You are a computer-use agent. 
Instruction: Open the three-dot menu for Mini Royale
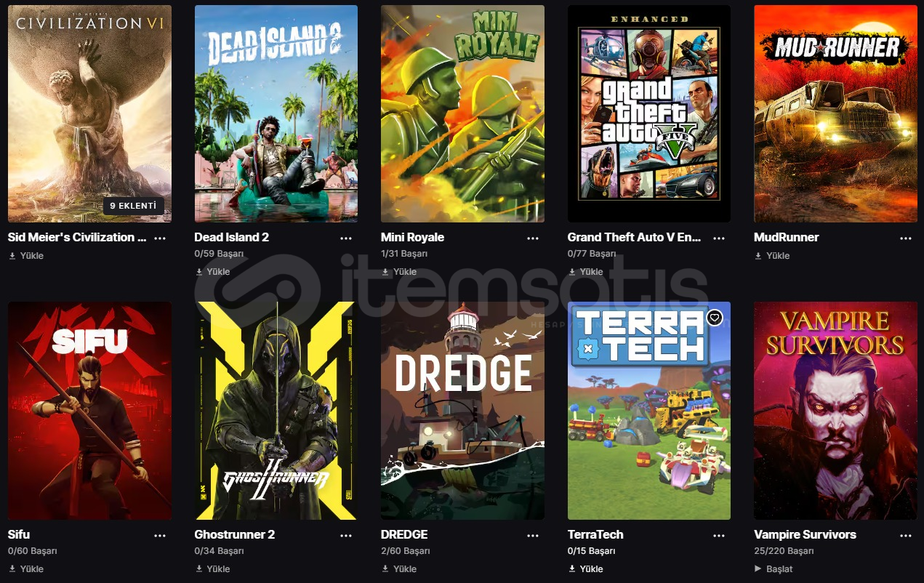(533, 238)
